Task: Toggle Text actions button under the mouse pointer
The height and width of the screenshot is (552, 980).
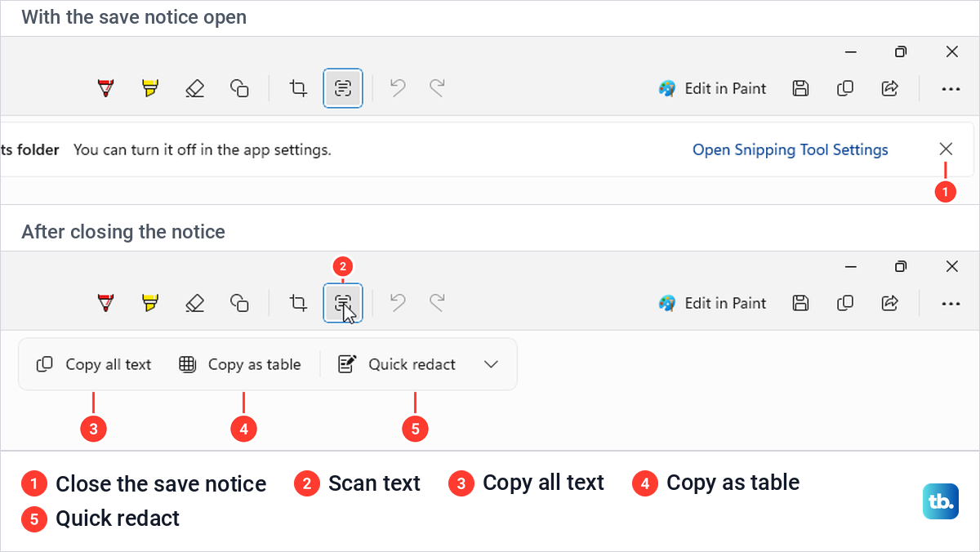Action: click(343, 303)
